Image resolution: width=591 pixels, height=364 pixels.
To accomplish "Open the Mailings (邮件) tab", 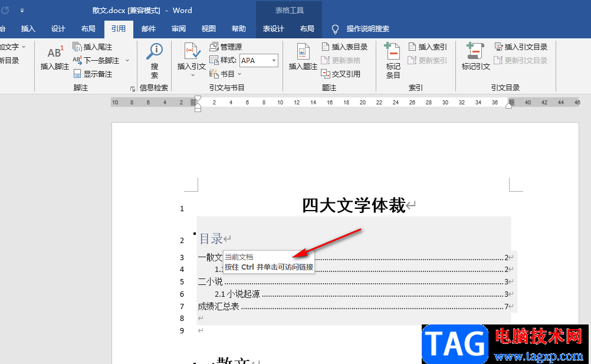I will tap(149, 29).
